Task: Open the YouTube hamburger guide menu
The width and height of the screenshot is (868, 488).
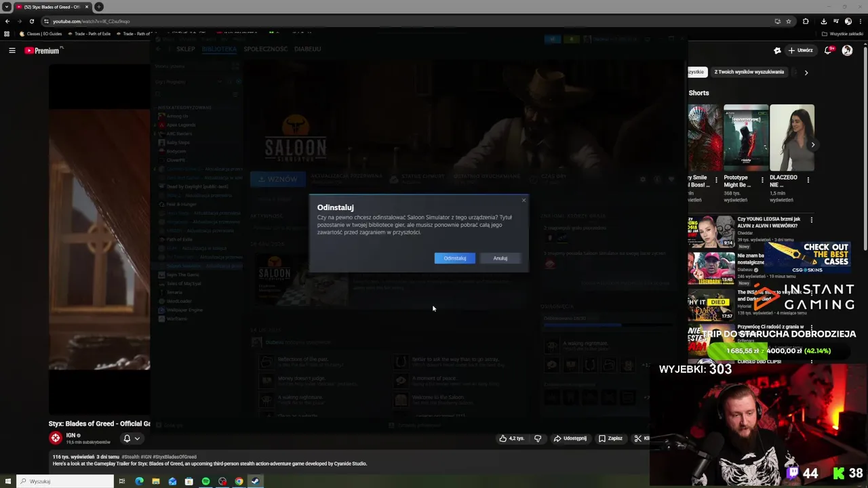Action: pyautogui.click(x=12, y=50)
